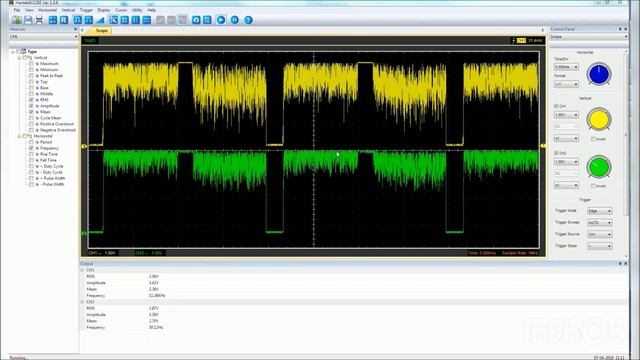This screenshot has width=640, height=360.
Task: Click the horizontal cursors icon
Action: [147, 20]
